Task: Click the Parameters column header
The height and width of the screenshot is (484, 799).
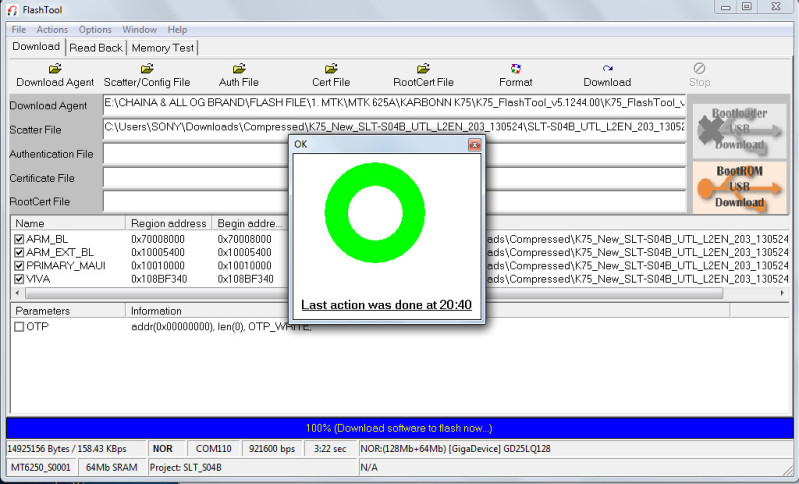Action: coord(68,311)
